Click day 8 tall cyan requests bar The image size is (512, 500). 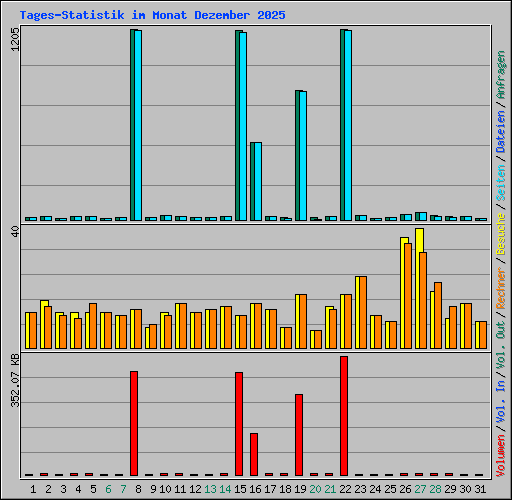point(138,125)
